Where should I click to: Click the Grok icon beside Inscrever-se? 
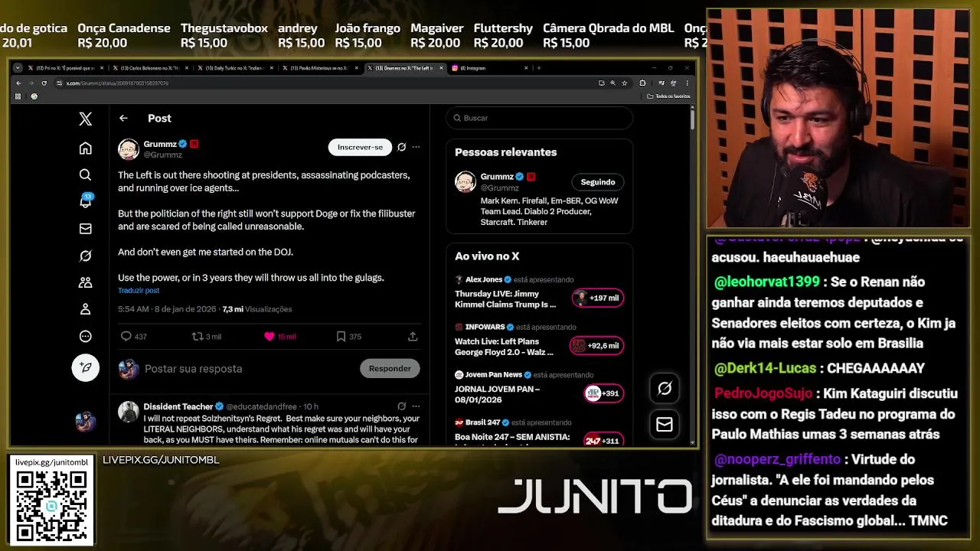pos(401,147)
